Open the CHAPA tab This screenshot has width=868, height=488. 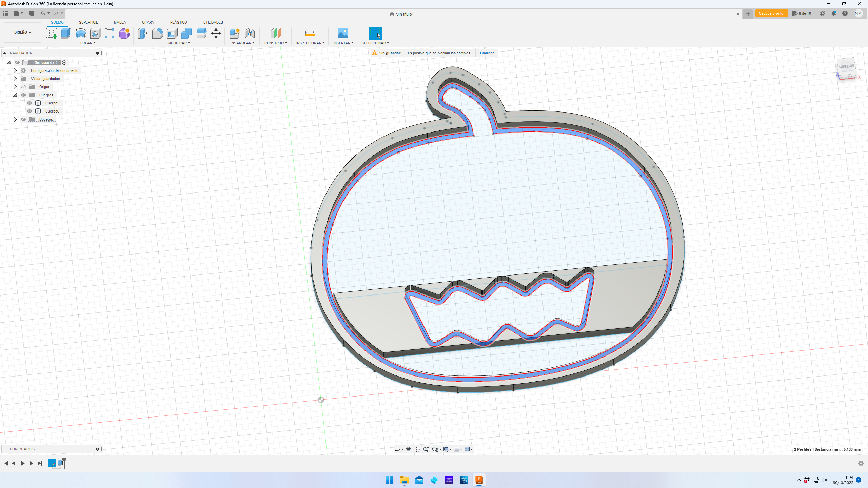148,22
